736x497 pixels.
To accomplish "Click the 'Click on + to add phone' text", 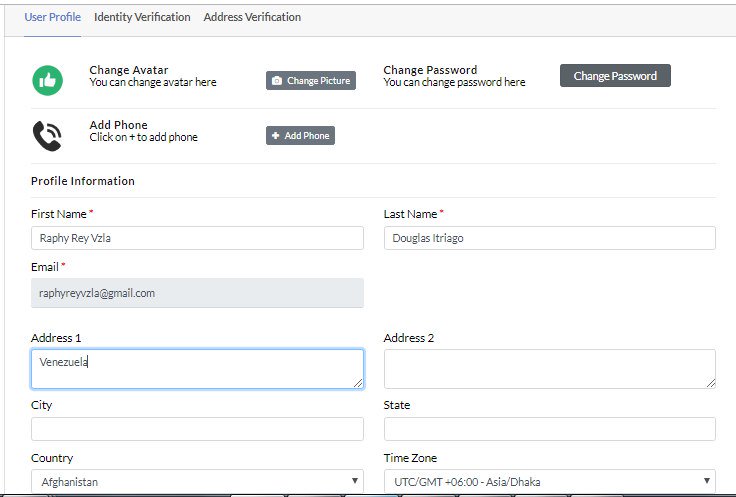I will point(144,137).
